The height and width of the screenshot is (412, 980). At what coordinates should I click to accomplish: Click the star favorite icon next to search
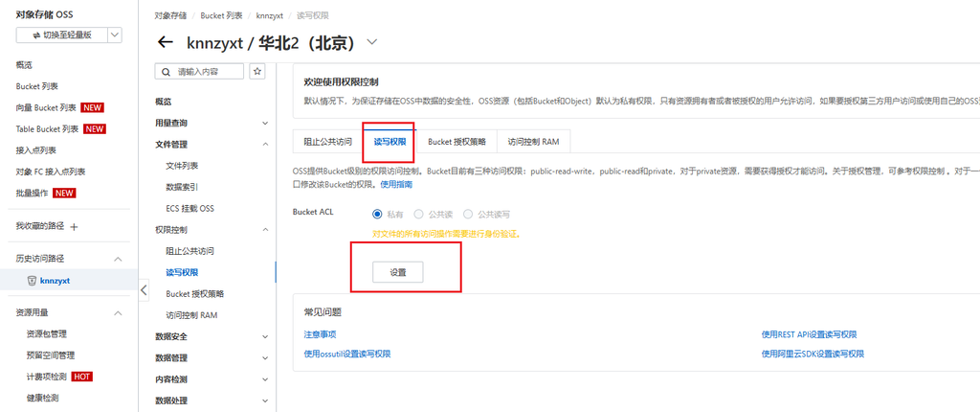click(256, 71)
